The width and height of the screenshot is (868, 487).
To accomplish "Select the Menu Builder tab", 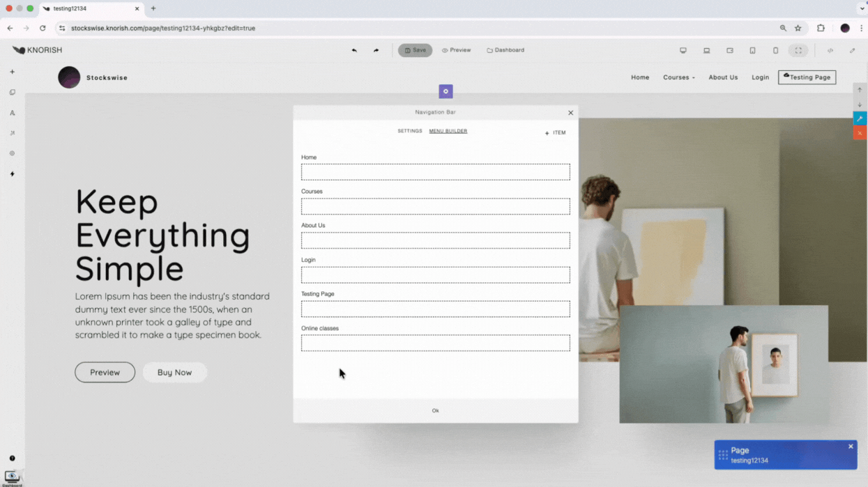I will (x=448, y=131).
